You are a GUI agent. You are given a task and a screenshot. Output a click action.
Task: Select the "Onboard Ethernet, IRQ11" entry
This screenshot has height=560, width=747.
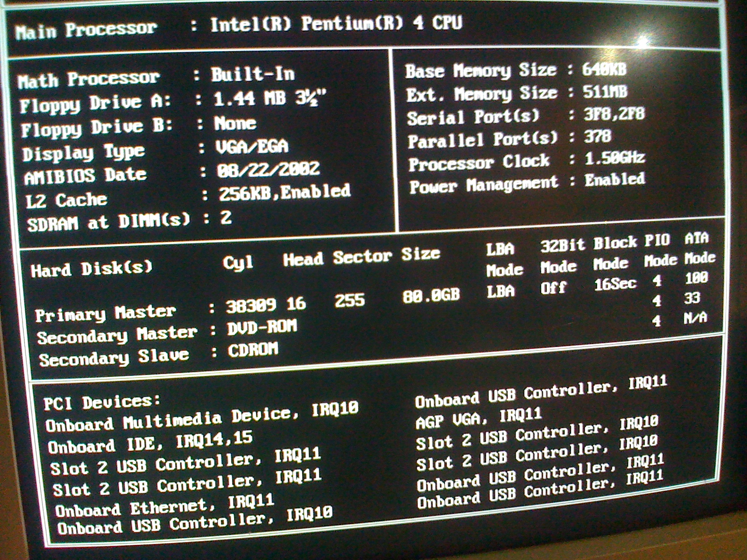point(165,506)
